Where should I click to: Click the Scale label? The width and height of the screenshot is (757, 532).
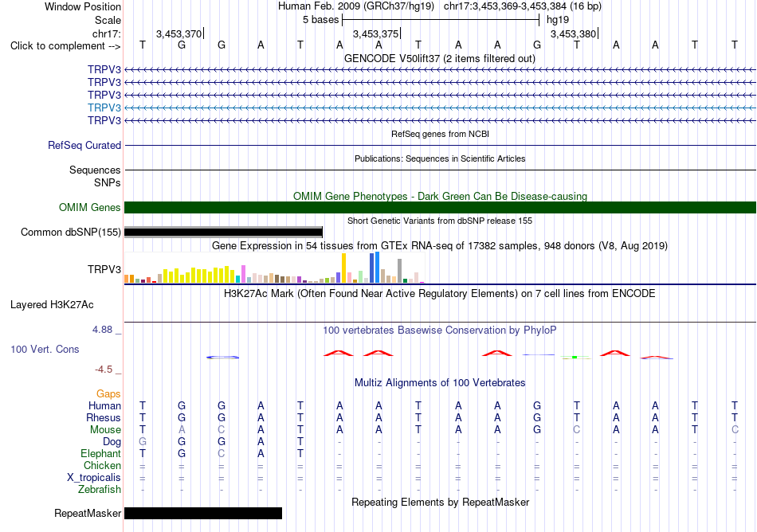tap(108, 20)
